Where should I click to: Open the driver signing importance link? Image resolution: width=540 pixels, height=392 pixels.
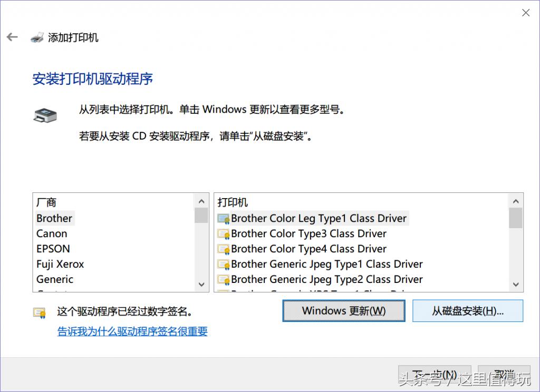[x=132, y=331]
